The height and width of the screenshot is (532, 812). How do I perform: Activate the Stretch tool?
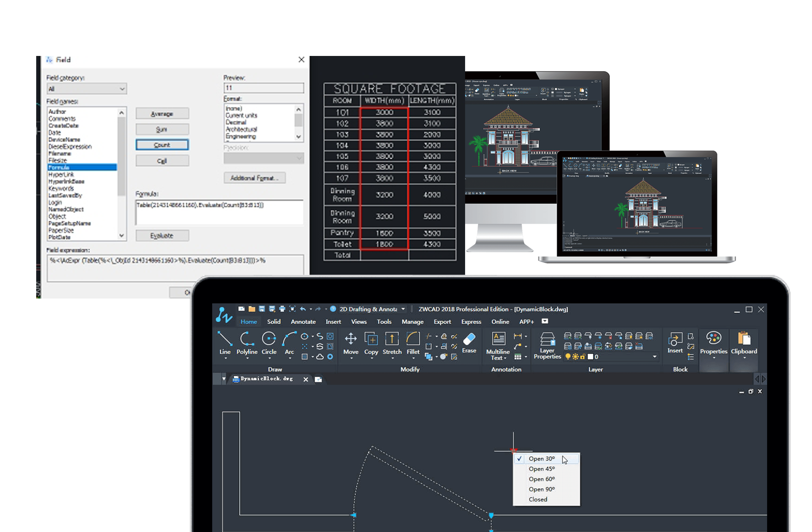pyautogui.click(x=392, y=343)
